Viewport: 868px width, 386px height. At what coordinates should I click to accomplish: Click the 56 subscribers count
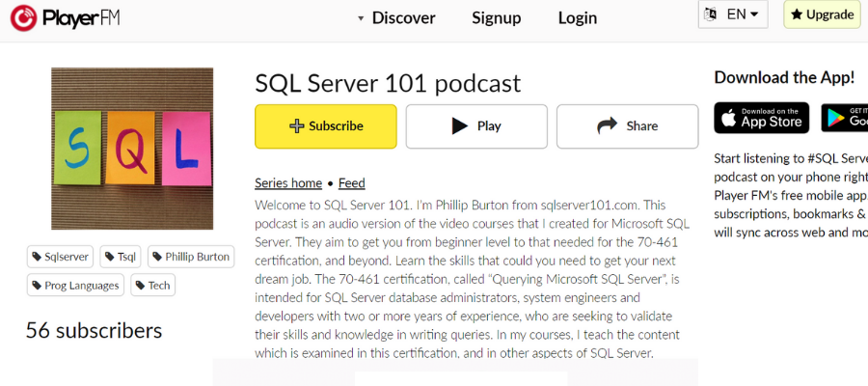point(95,331)
